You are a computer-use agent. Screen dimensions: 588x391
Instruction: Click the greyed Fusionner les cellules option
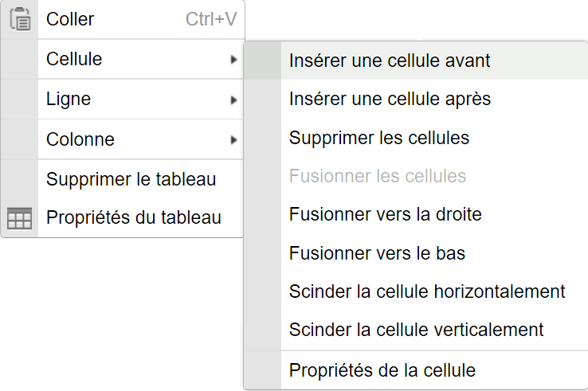[378, 176]
